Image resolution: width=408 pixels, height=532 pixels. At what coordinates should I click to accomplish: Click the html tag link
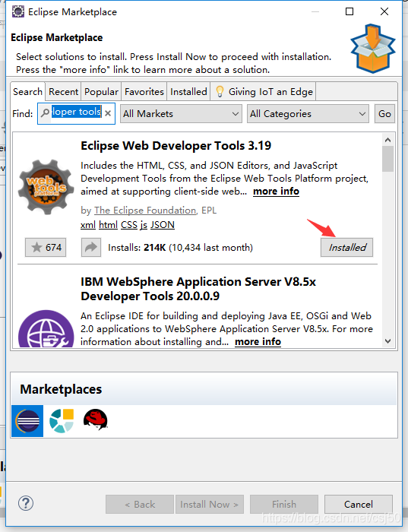[108, 225]
